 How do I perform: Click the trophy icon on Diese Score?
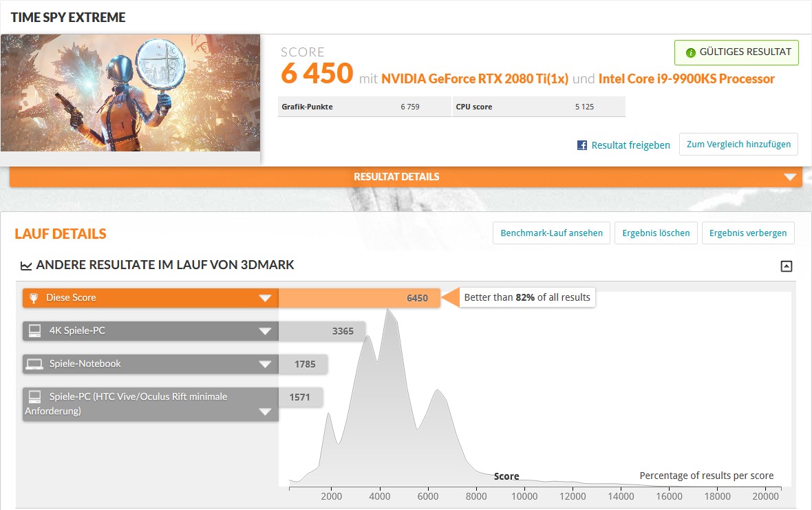pos(34,298)
